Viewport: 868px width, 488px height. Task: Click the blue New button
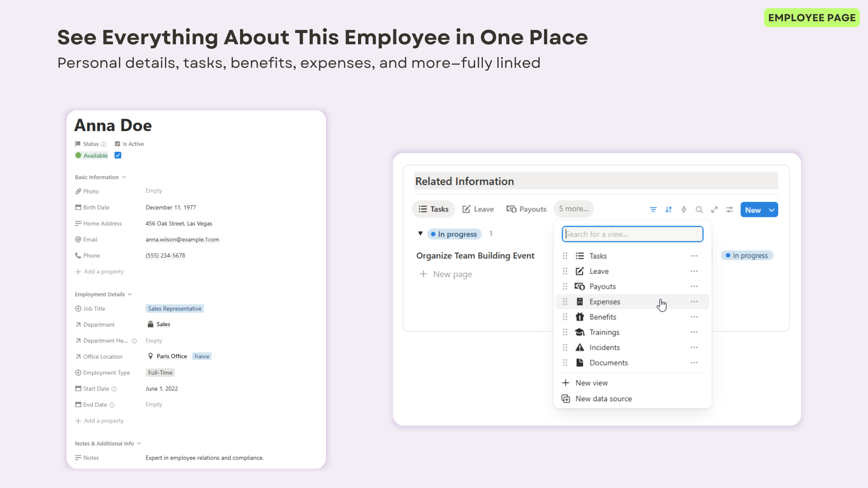pos(753,210)
